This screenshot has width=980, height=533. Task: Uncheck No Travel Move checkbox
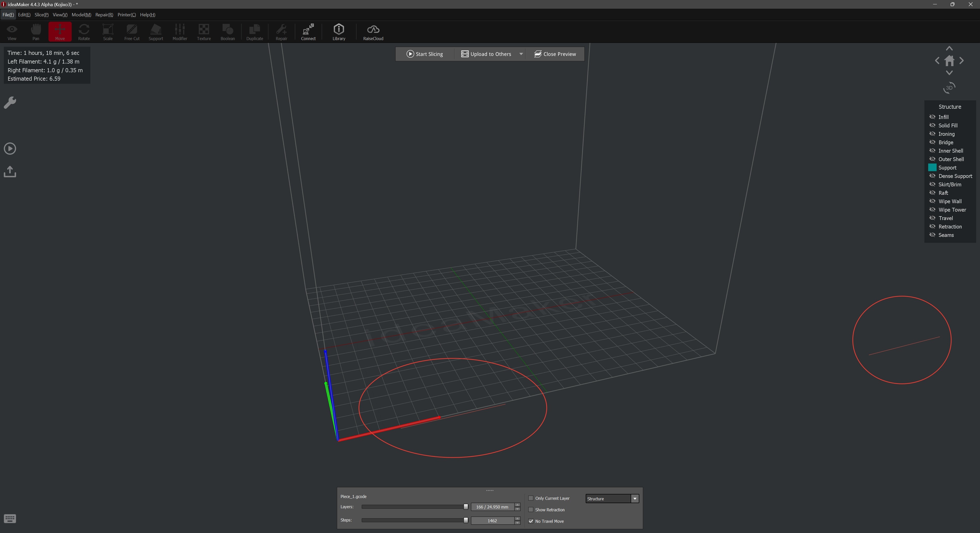[x=531, y=521]
